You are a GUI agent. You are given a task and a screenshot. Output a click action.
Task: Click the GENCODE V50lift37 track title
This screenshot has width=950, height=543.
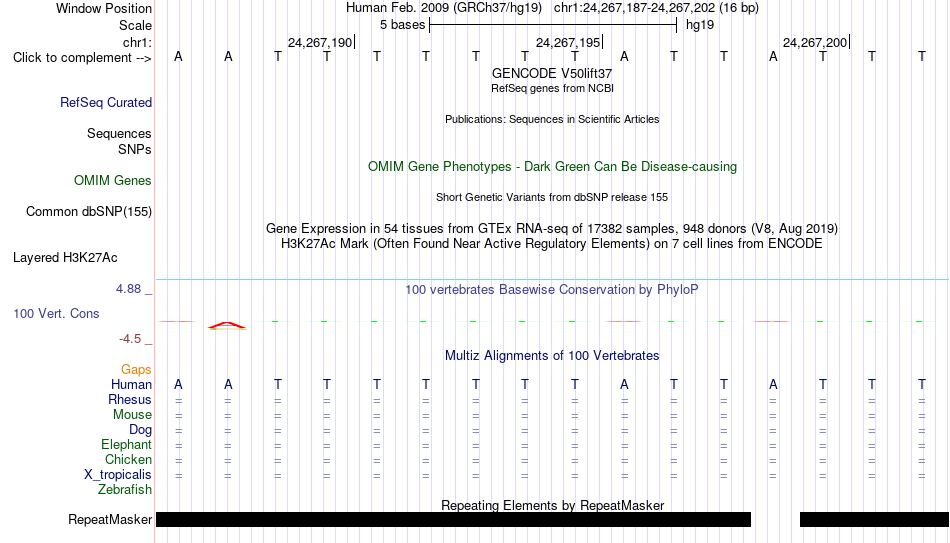(x=552, y=73)
